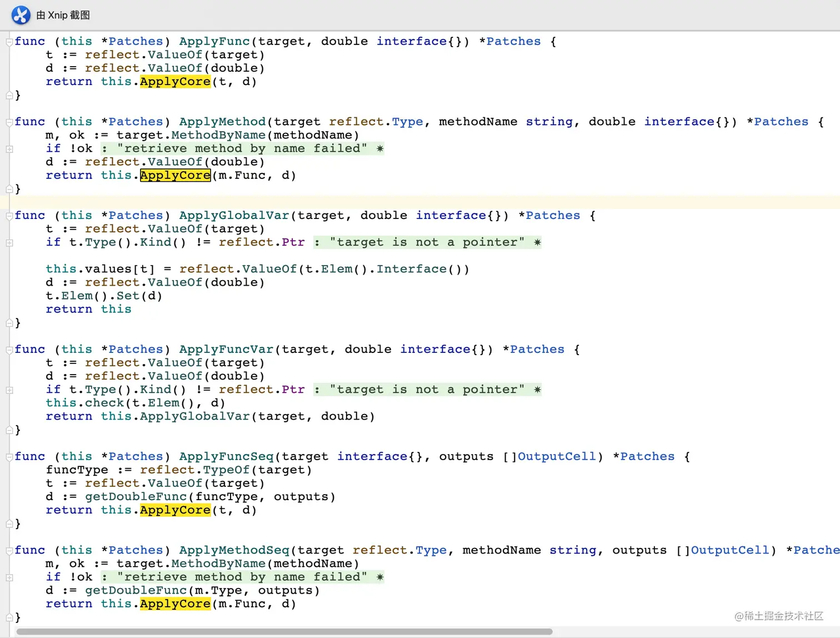Click the ApplyMethod name in its declaration
This screenshot has width=840, height=638.
(222, 122)
